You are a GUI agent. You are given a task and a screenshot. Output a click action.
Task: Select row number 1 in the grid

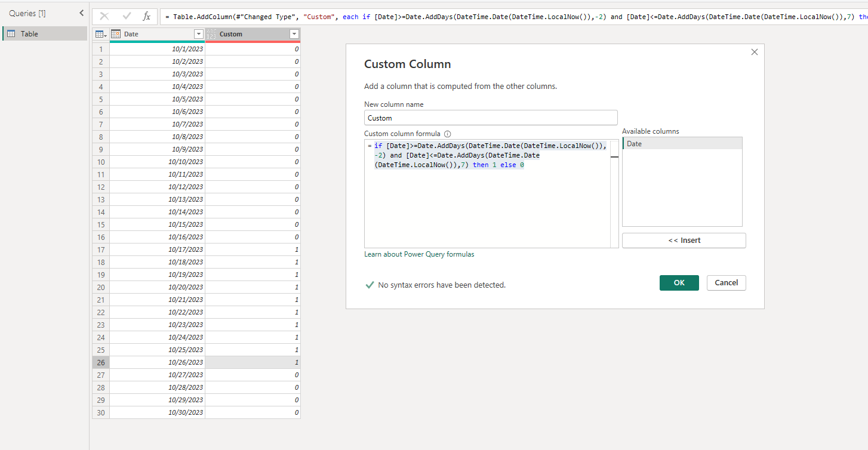pyautogui.click(x=101, y=49)
